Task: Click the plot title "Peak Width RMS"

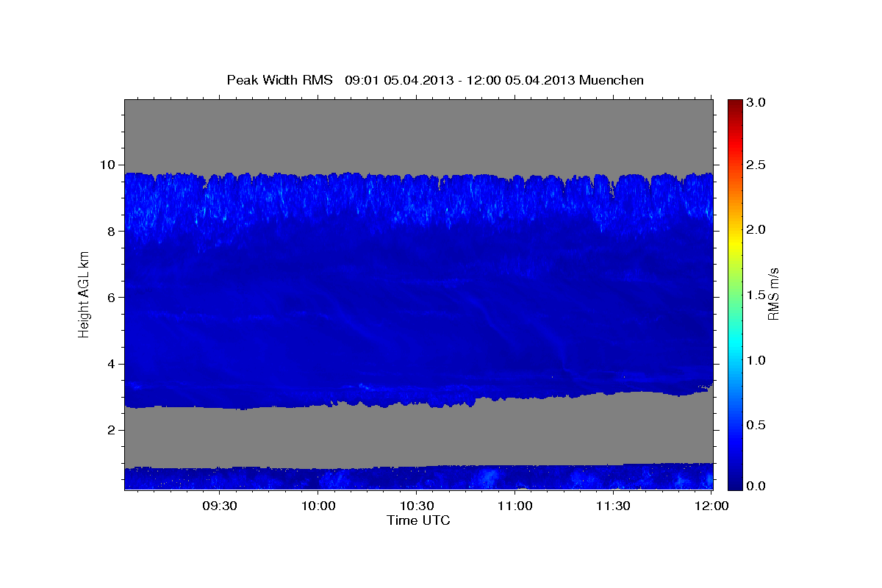Action: [x=279, y=80]
